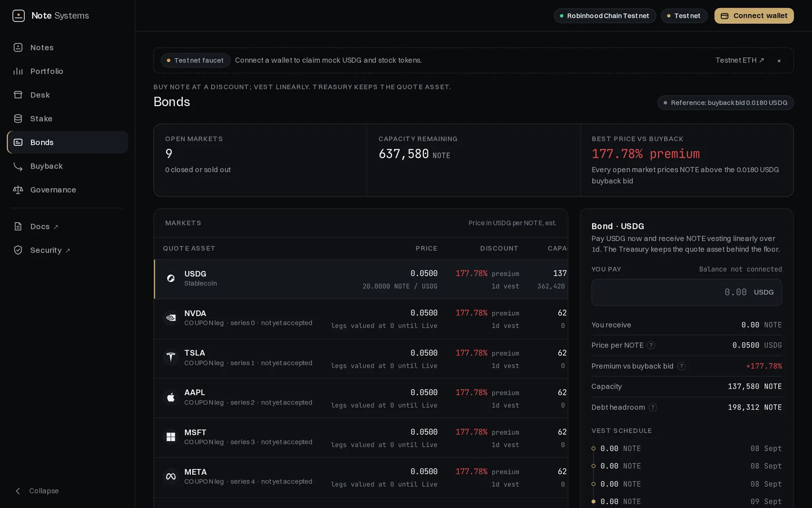Open the Buyback icon in sidebar
Viewport: 812px width, 508px height.
(18, 166)
